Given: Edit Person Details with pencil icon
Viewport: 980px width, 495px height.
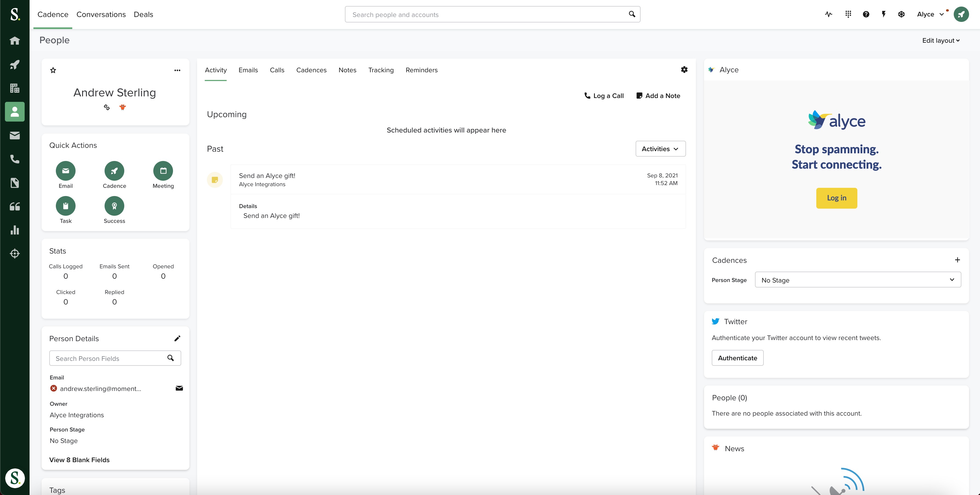Looking at the screenshot, I should 177,339.
